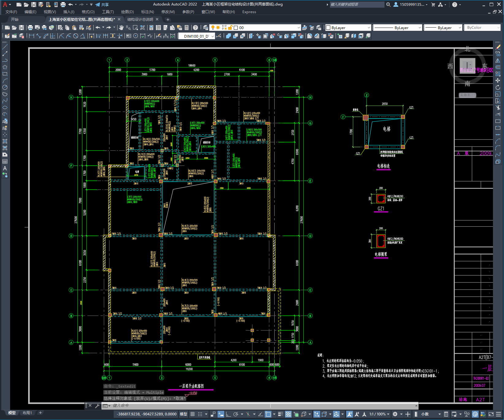Select the Center Mark dimension tool

point(136,36)
